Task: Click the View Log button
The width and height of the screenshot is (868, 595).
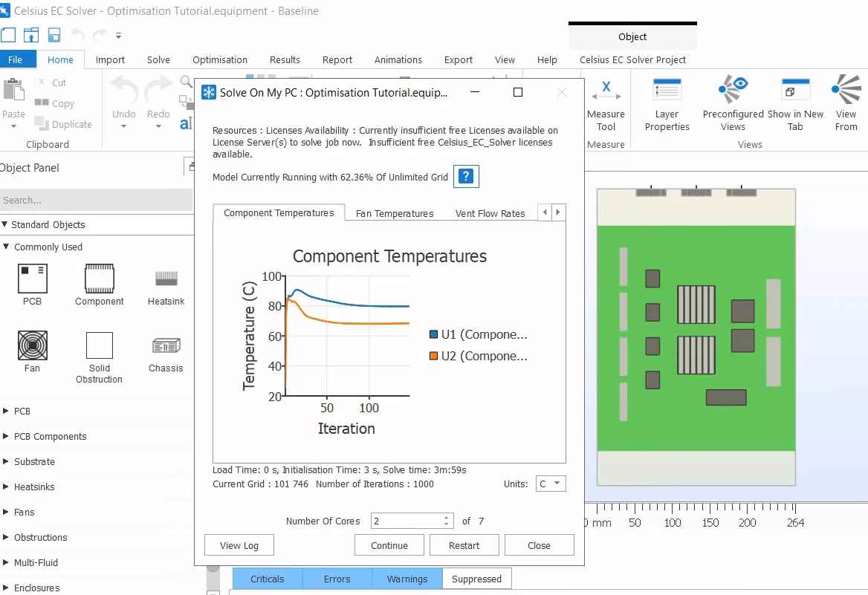Action: coord(239,545)
